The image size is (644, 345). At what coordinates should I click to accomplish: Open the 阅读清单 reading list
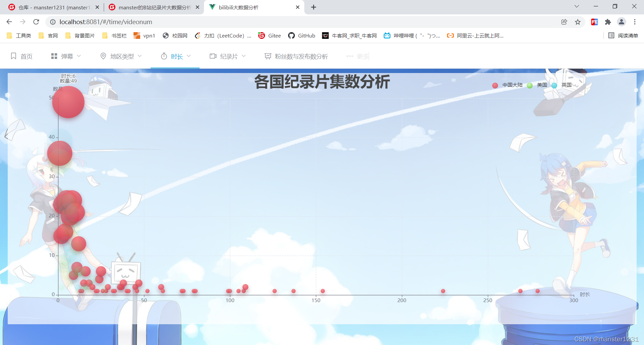pos(623,36)
